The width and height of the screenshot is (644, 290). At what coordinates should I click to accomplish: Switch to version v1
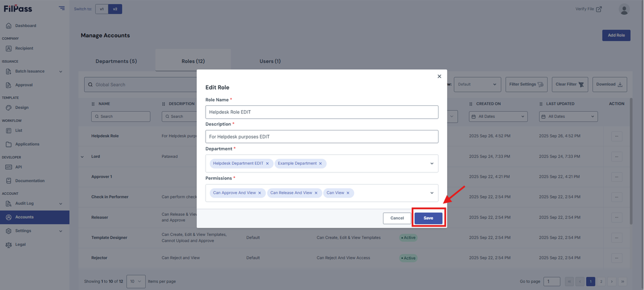click(x=102, y=9)
